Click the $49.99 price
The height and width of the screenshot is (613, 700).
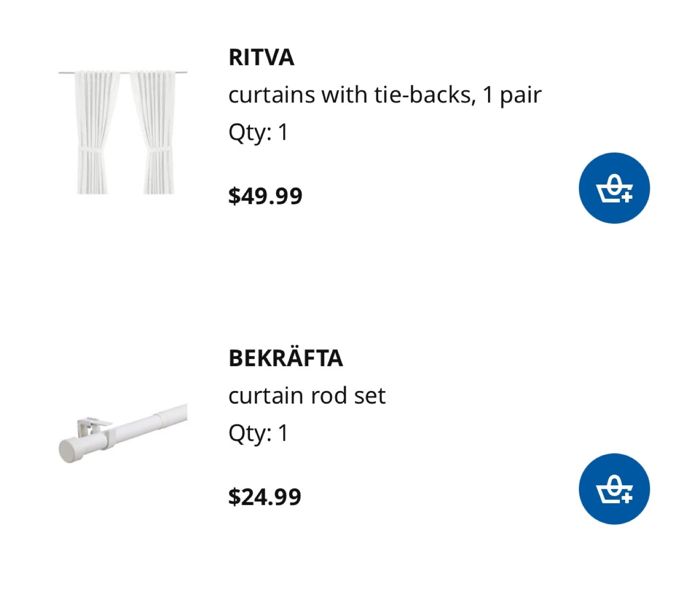(x=265, y=196)
